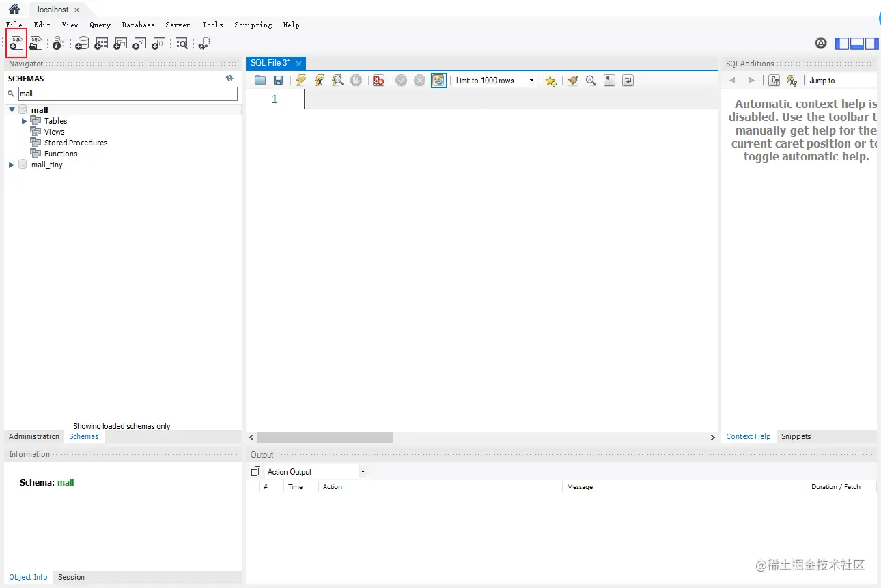Execute the whole script with lightning icon

301,81
